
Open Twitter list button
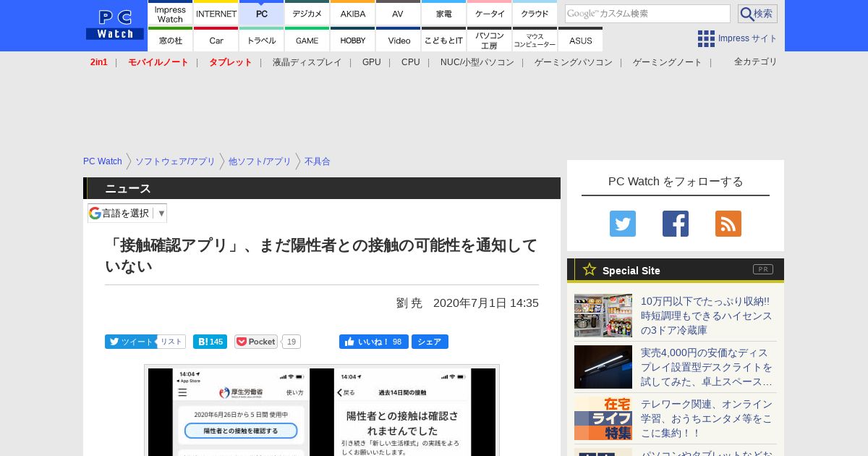pyautogui.click(x=171, y=342)
